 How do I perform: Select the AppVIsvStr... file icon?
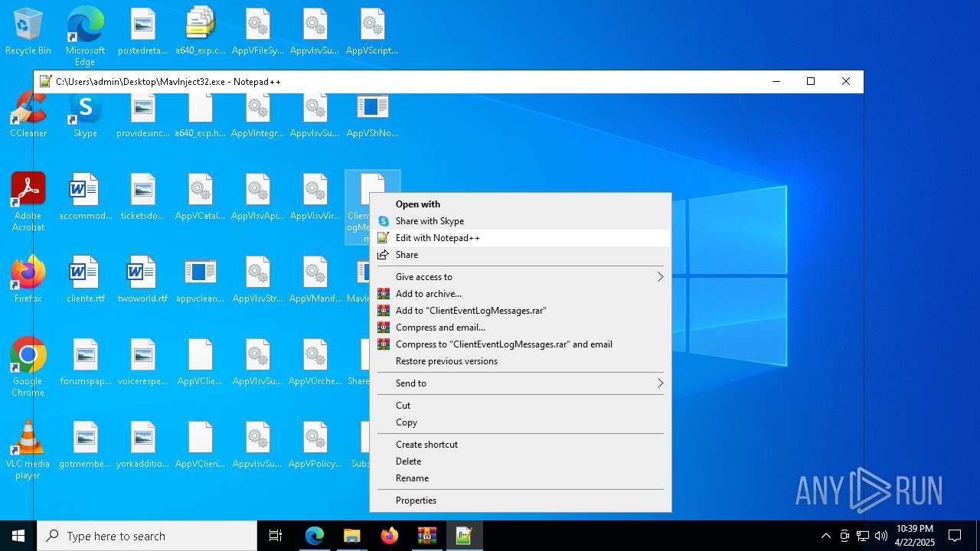[x=258, y=280]
